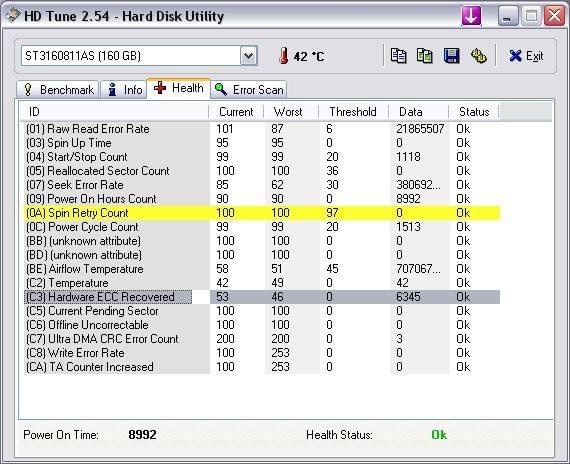Open the ST3160811AS drive combo box
570x464 pixels.
[139, 56]
